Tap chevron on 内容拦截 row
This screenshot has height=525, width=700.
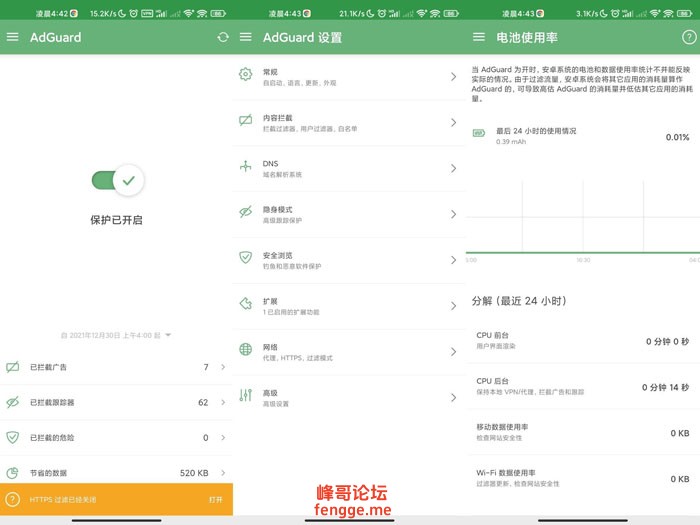point(454,123)
